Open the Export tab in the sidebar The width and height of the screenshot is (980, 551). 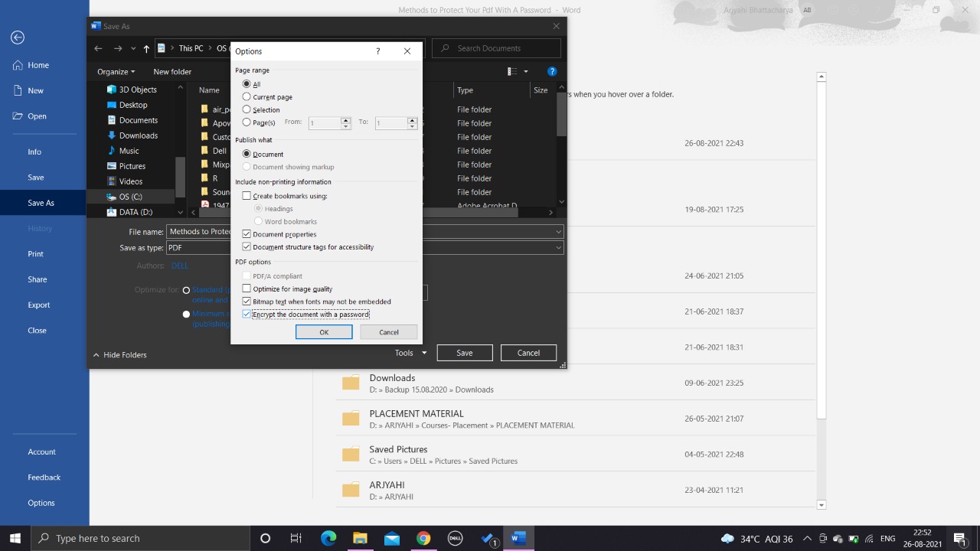click(39, 305)
